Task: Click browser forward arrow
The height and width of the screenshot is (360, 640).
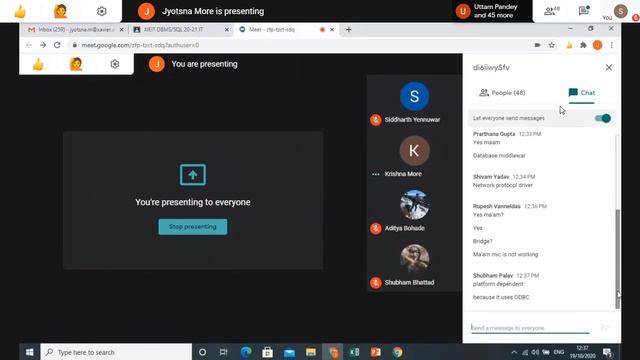Action: 43,45
